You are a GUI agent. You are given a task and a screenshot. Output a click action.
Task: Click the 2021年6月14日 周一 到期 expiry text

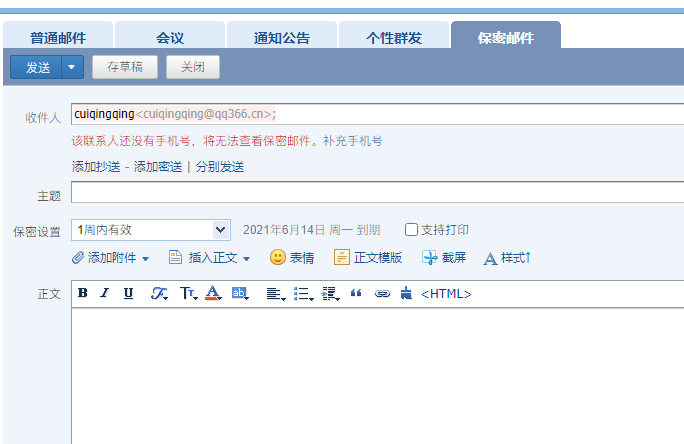[311, 230]
